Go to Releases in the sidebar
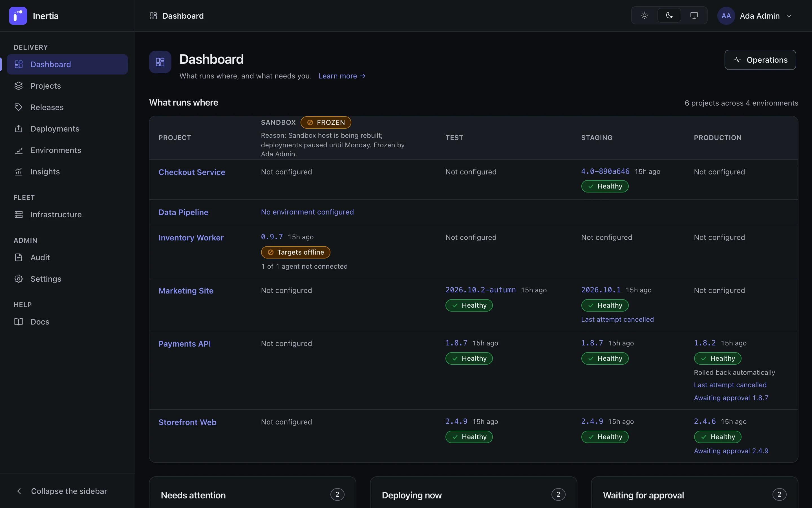 pos(67,107)
